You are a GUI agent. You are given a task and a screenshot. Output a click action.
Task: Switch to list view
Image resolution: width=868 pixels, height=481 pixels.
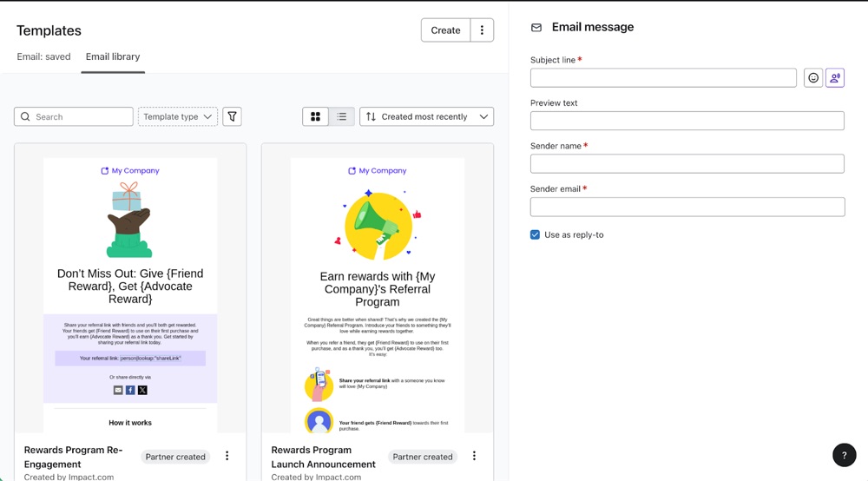(x=342, y=116)
